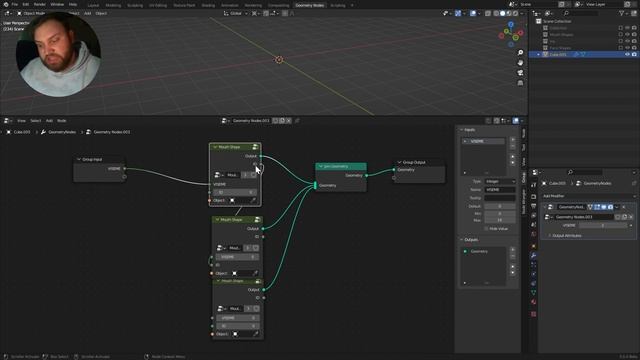Select wireframe viewport shading mode

(496, 13)
